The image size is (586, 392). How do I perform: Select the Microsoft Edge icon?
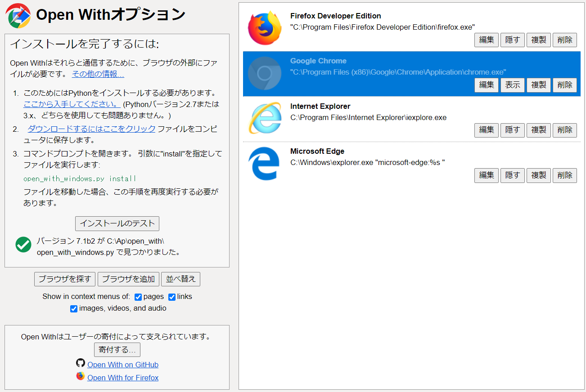265,164
